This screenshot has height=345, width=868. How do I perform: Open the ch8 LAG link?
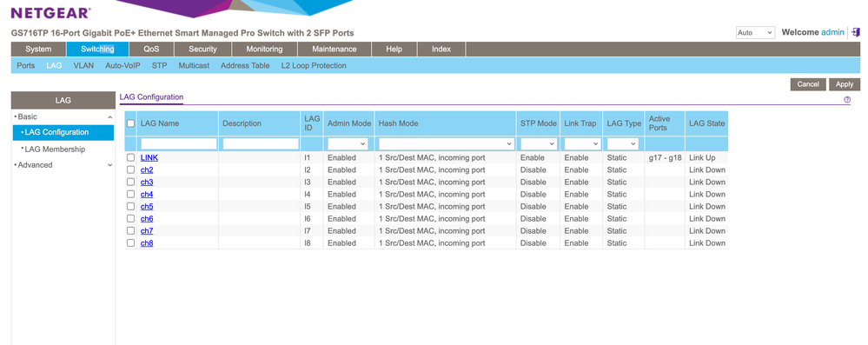click(x=147, y=243)
